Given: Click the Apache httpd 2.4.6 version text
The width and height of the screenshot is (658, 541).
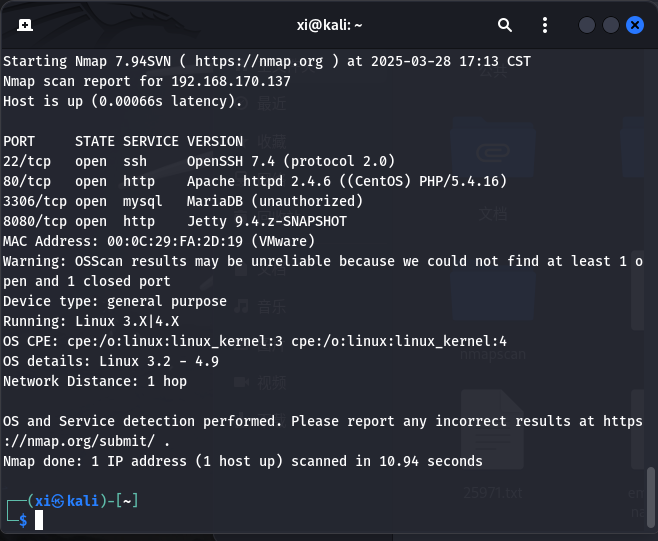Looking at the screenshot, I should pos(258,182).
